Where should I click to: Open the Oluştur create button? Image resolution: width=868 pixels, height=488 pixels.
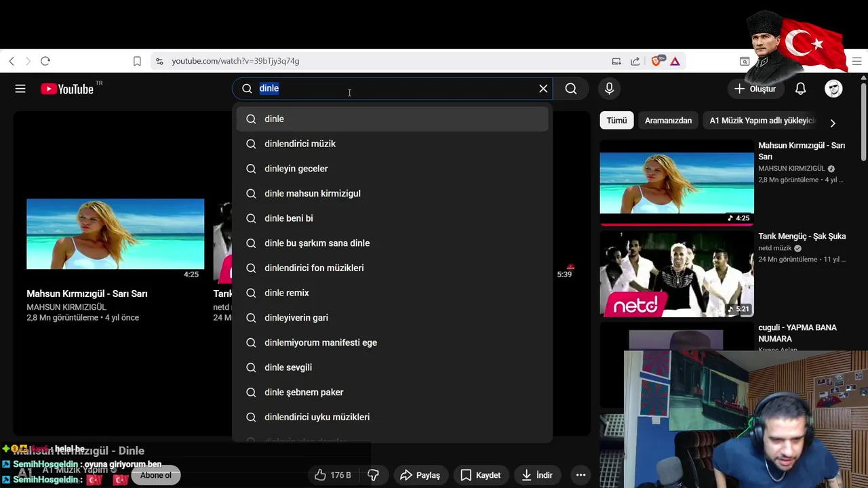click(755, 89)
